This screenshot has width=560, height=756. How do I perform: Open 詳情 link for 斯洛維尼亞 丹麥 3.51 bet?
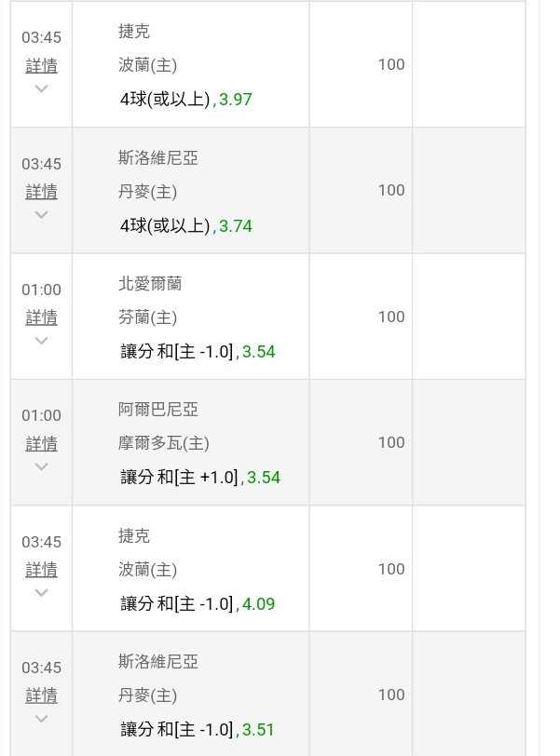click(x=42, y=695)
